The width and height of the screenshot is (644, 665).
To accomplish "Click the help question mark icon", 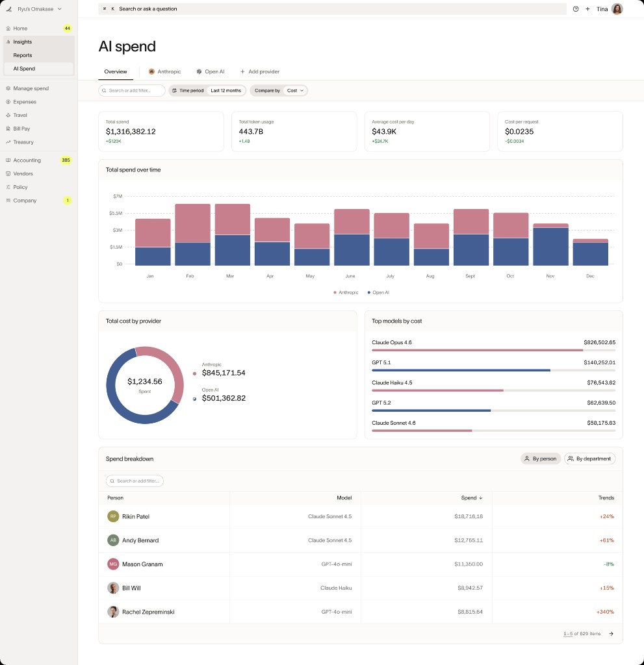I will [576, 9].
